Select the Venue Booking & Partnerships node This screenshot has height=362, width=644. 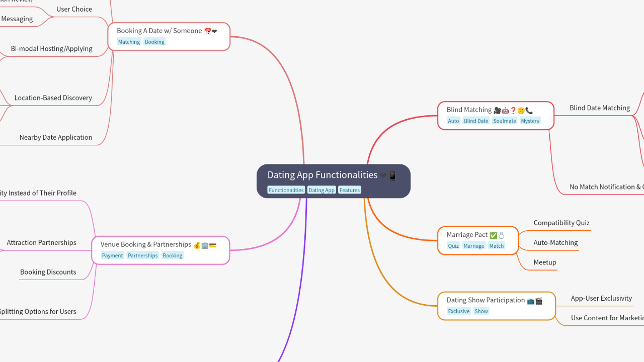point(160,250)
